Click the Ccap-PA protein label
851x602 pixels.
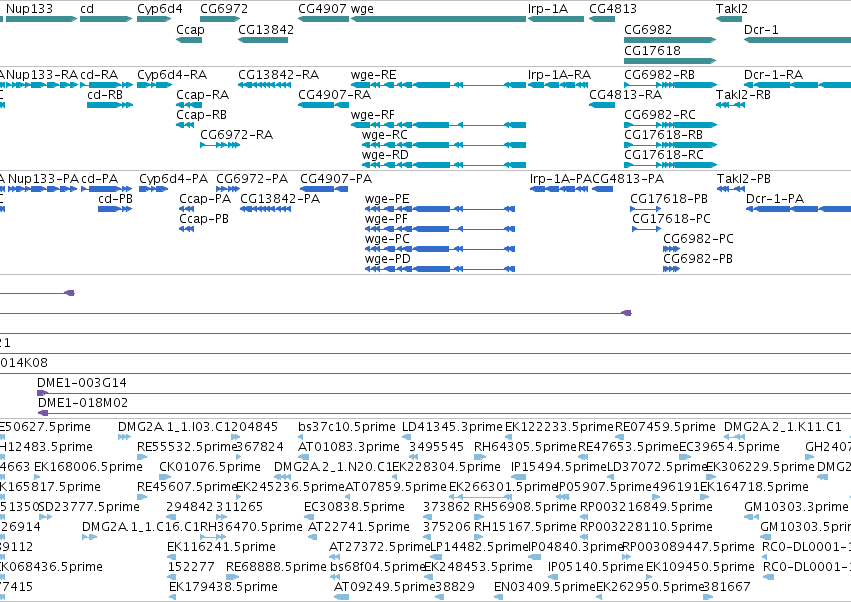click(x=205, y=199)
